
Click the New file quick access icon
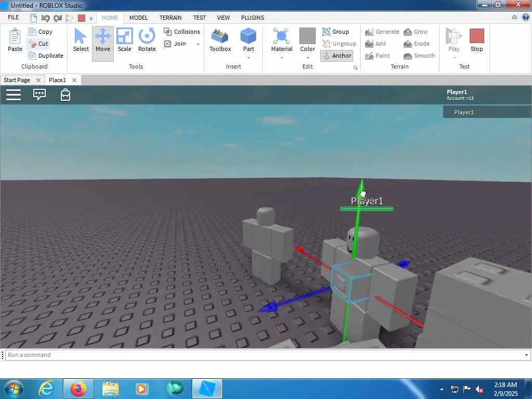[x=34, y=18]
